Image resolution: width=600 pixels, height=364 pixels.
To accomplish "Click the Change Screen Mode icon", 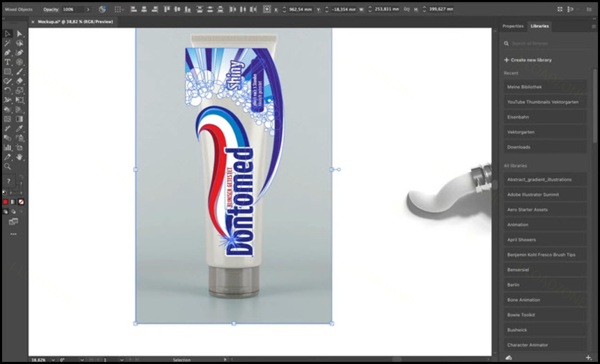I will [13, 221].
